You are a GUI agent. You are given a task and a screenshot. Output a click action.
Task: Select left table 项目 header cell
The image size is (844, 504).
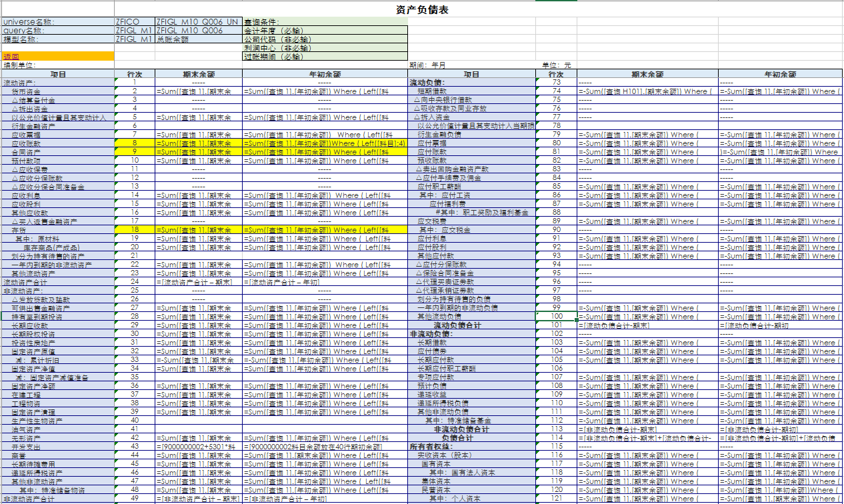coord(58,74)
